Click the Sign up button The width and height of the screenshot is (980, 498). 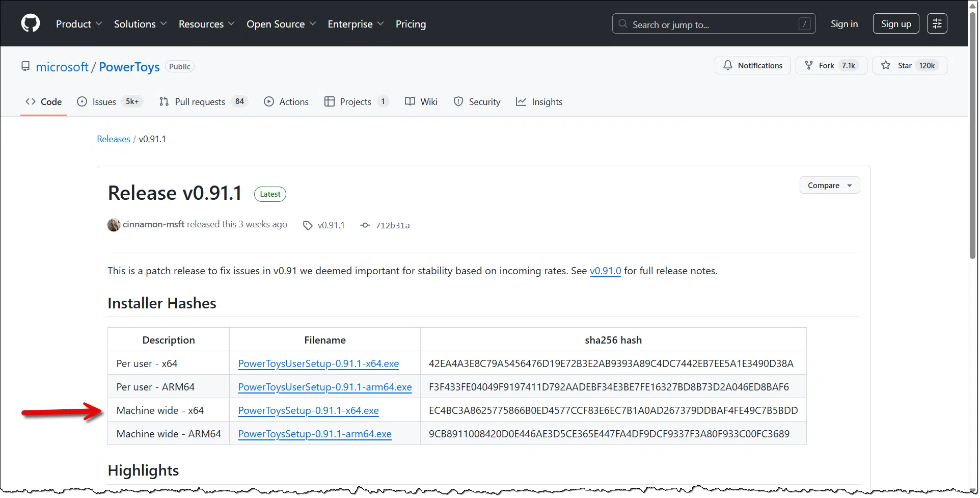pyautogui.click(x=896, y=24)
